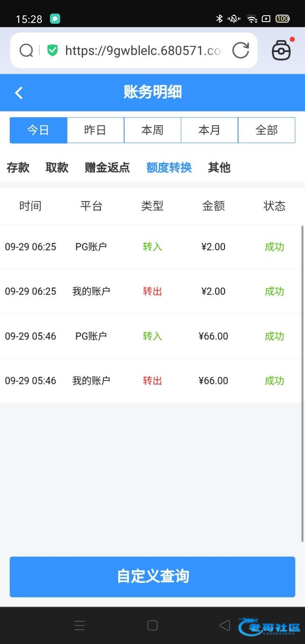Switch to the 昨日 date filter
Viewport: 305px width, 644px height.
tap(95, 130)
